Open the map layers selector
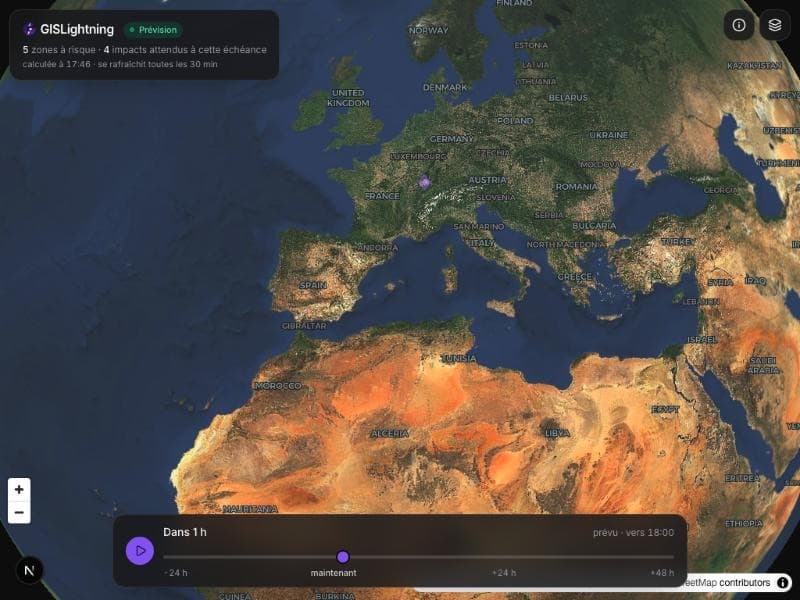This screenshot has height=600, width=800. point(774,25)
